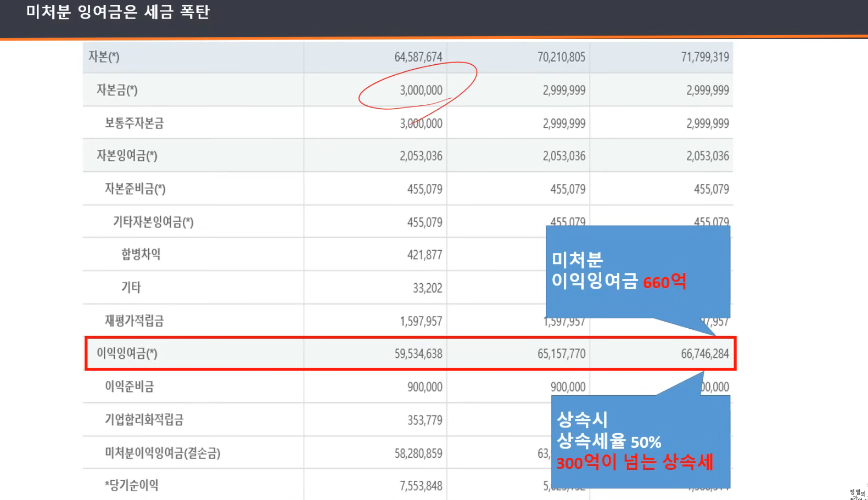Viewport: 868px width, 500px height.
Task: Click first-column 2,053,036 in 자본잉여금 row
Action: pyautogui.click(x=421, y=156)
